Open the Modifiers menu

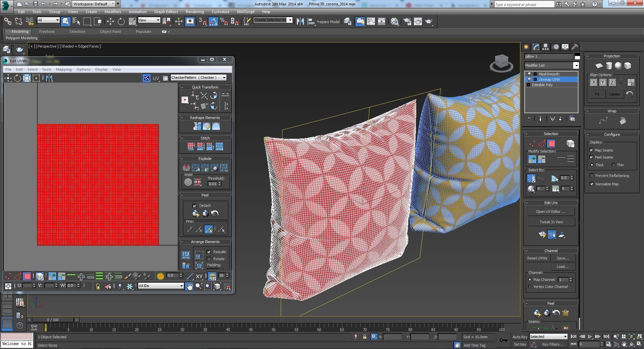point(113,12)
